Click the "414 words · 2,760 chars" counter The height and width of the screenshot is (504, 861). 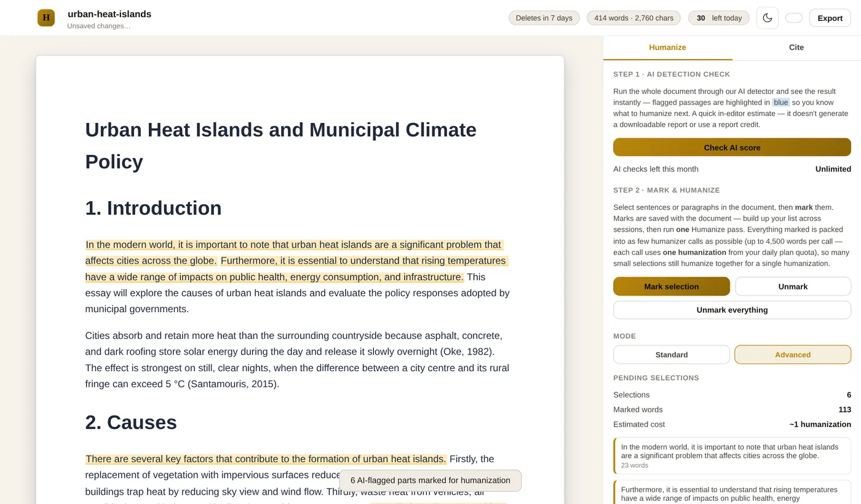pos(633,18)
